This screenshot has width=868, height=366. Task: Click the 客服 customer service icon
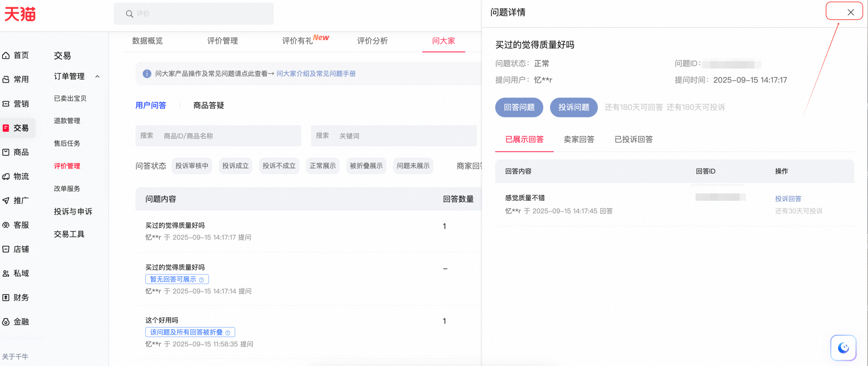click(6, 225)
